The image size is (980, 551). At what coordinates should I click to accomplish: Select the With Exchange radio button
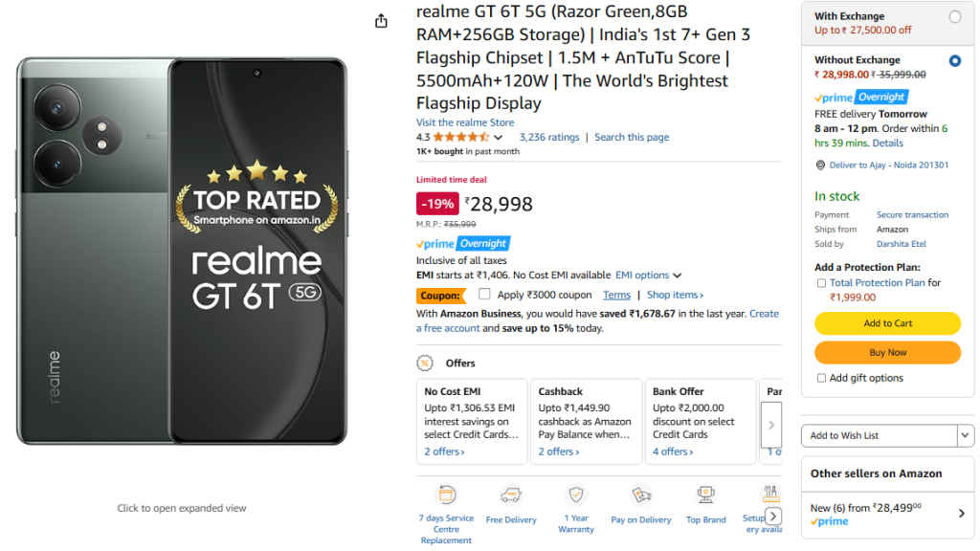(956, 16)
